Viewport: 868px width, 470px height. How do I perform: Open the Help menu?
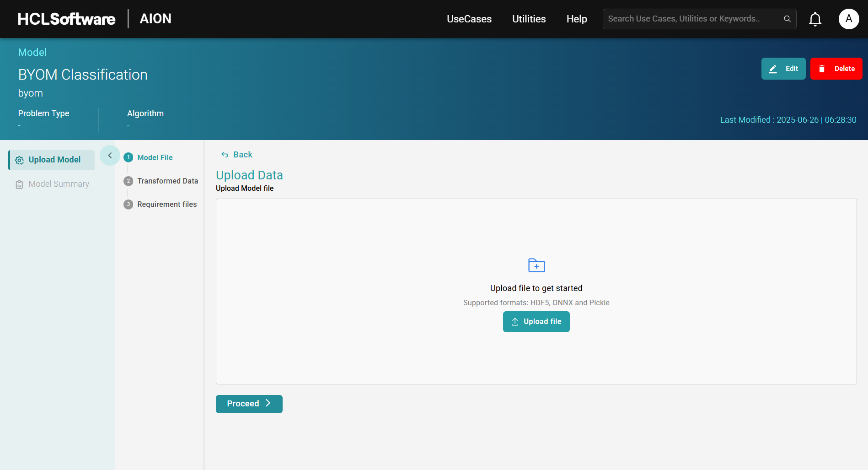[576, 19]
